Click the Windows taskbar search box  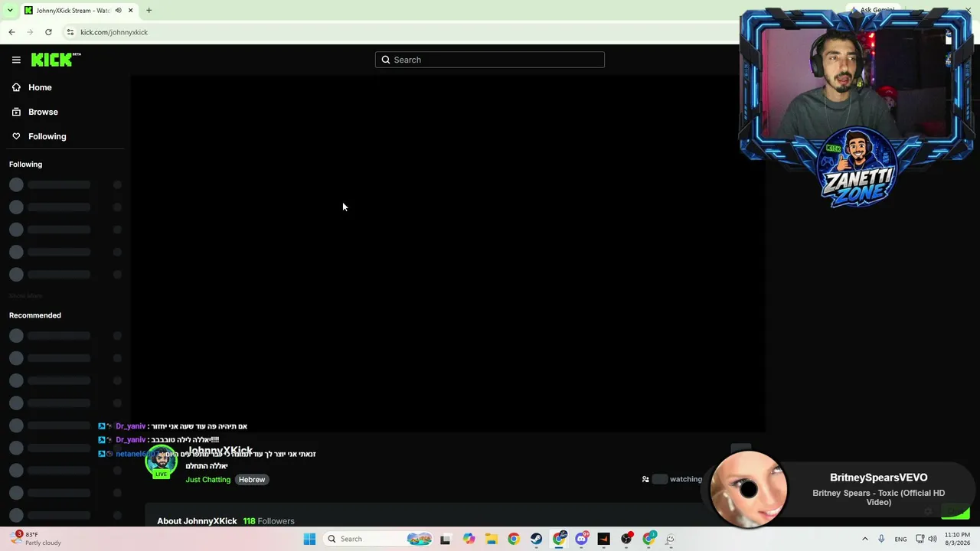(x=378, y=539)
